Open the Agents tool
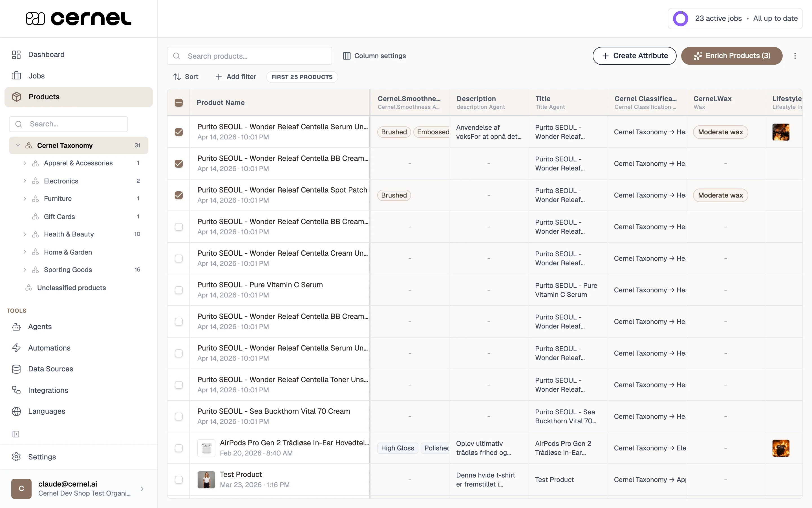This screenshot has height=508, width=812. pos(78,327)
